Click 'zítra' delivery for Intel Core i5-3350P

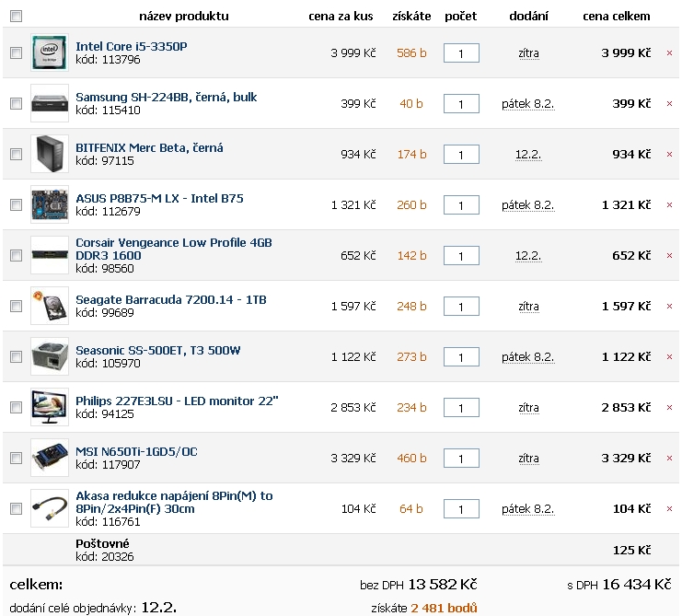(x=528, y=53)
